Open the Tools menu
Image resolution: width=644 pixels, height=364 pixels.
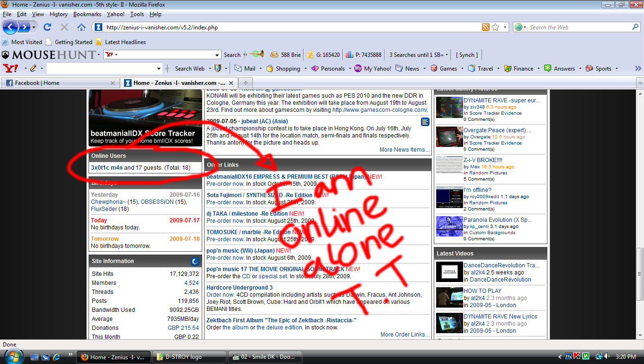[137, 14]
